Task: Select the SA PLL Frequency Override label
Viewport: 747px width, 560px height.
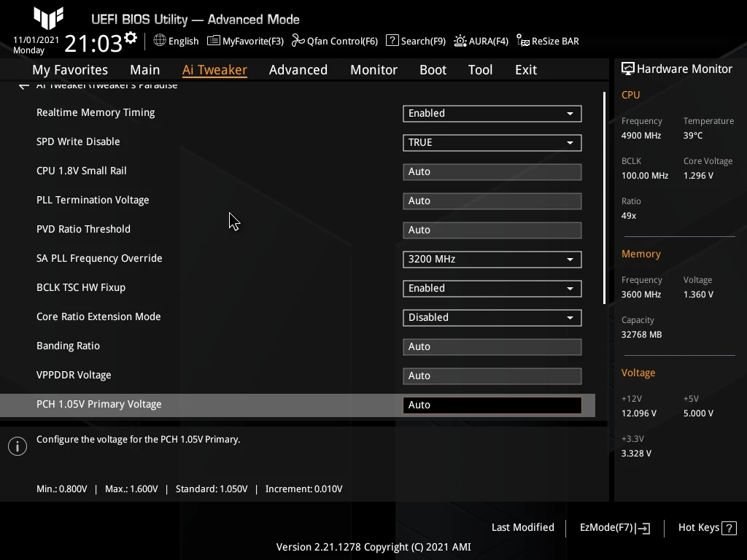Action: tap(99, 258)
